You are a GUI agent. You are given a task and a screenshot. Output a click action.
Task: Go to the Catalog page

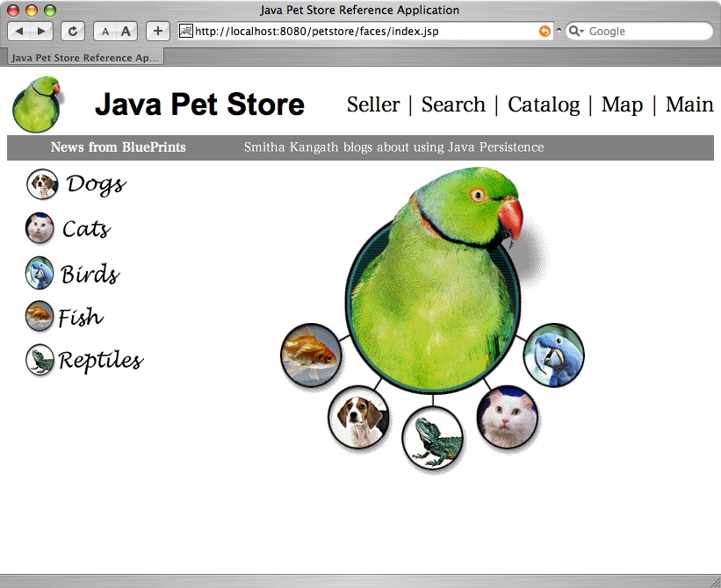tap(544, 104)
